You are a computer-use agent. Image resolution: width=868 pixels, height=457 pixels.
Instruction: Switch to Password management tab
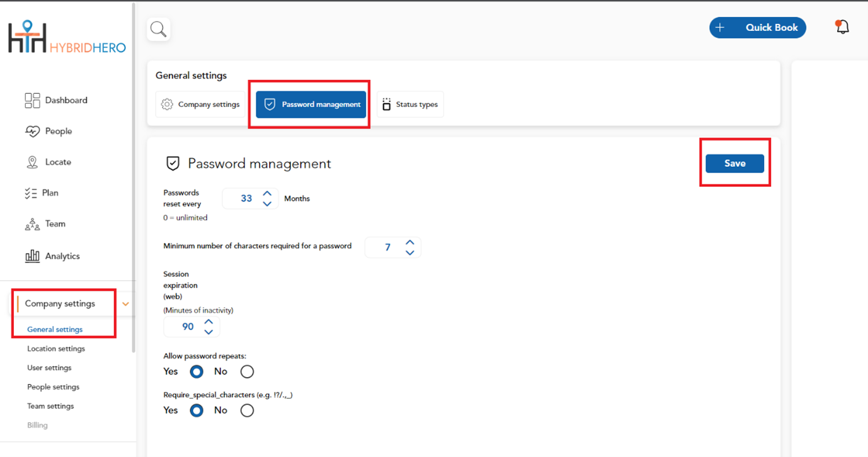coord(311,104)
